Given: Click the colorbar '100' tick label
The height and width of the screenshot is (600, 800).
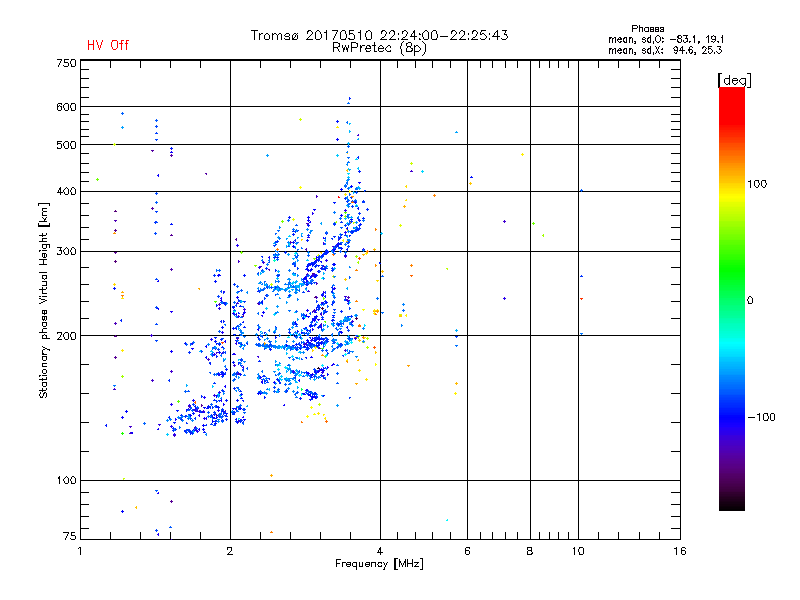Looking at the screenshot, I should 757,184.
